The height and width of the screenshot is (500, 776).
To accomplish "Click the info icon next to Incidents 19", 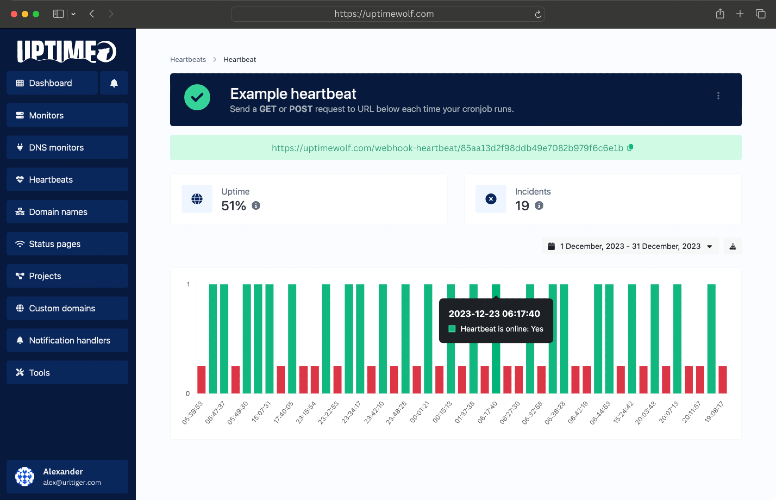I will (x=539, y=205).
